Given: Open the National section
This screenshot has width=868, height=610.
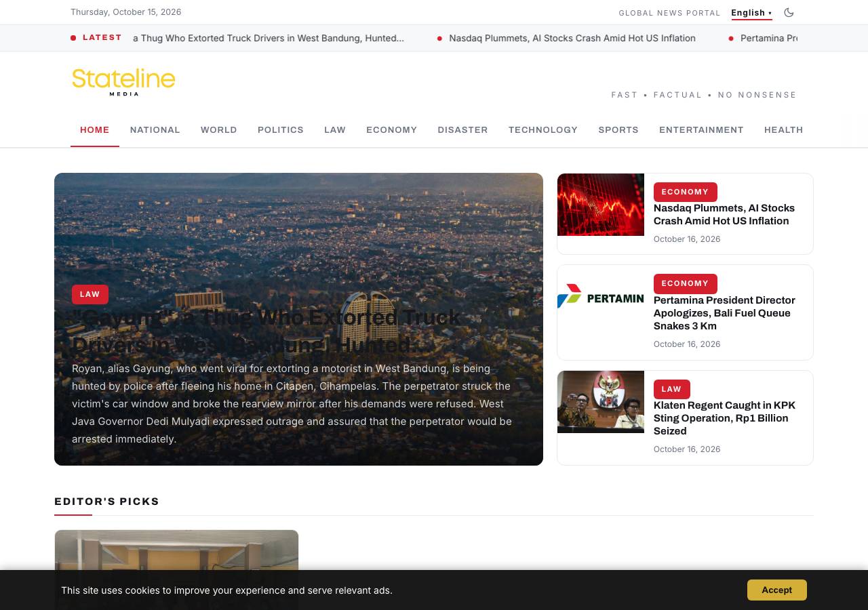Looking at the screenshot, I should (x=155, y=129).
